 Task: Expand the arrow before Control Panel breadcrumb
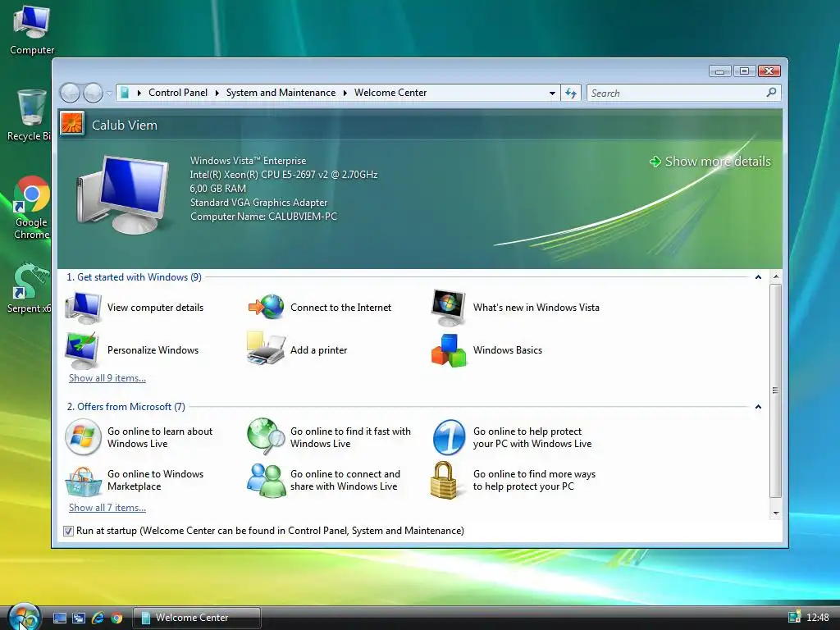pos(139,93)
